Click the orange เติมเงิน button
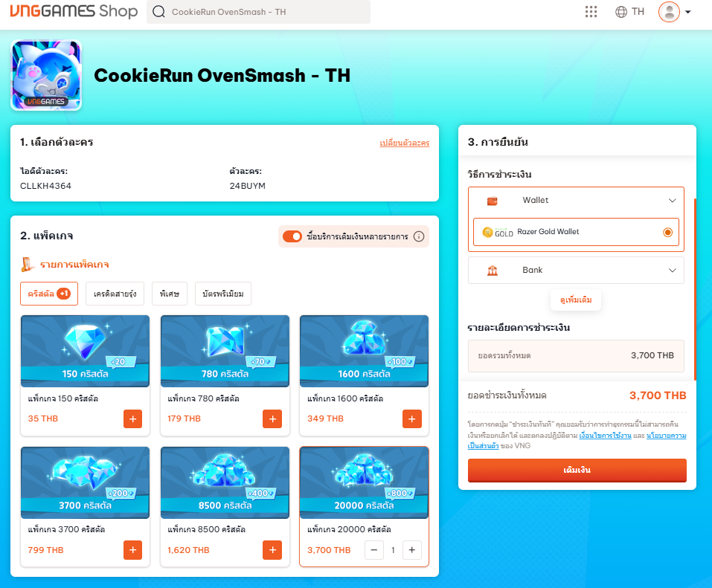Screen dimensions: 712x588 coord(577,471)
